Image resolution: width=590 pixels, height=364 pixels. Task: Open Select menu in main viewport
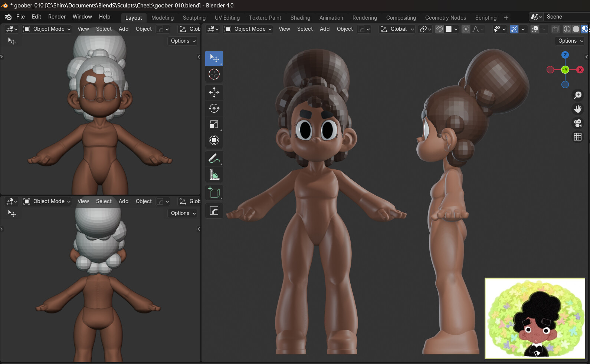[x=305, y=29]
